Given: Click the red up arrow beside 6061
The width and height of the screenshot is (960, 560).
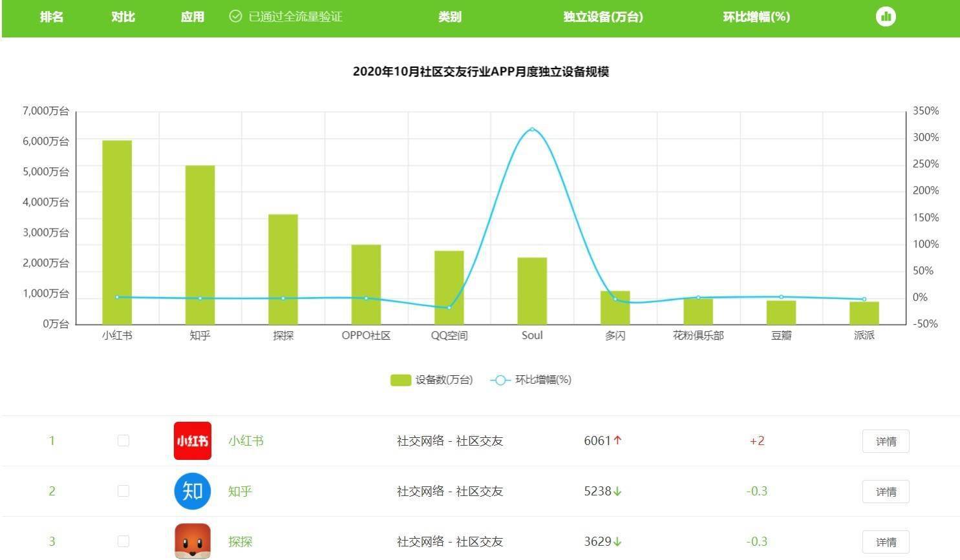Looking at the screenshot, I should [618, 441].
